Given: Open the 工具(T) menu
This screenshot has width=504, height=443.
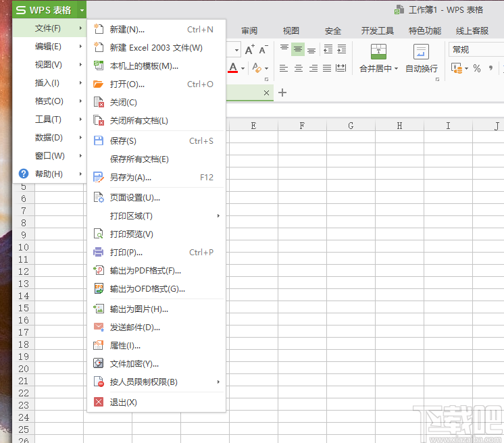Looking at the screenshot, I should 49,119.
